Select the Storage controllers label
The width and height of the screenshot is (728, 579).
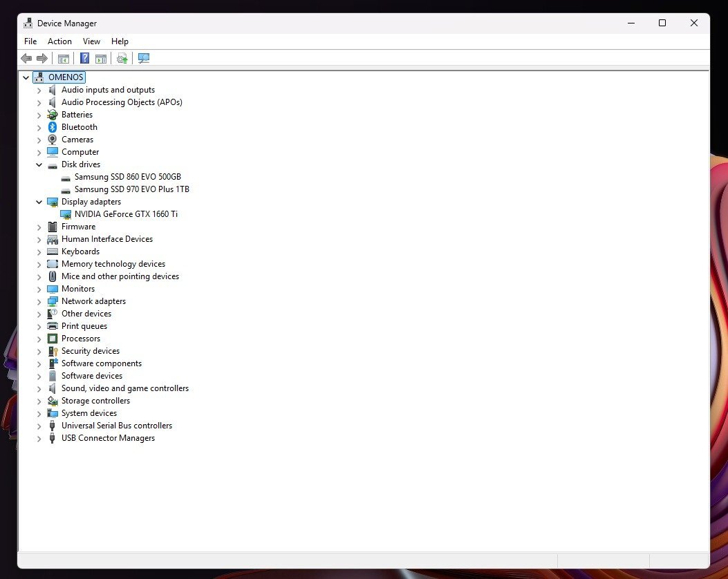tap(95, 401)
